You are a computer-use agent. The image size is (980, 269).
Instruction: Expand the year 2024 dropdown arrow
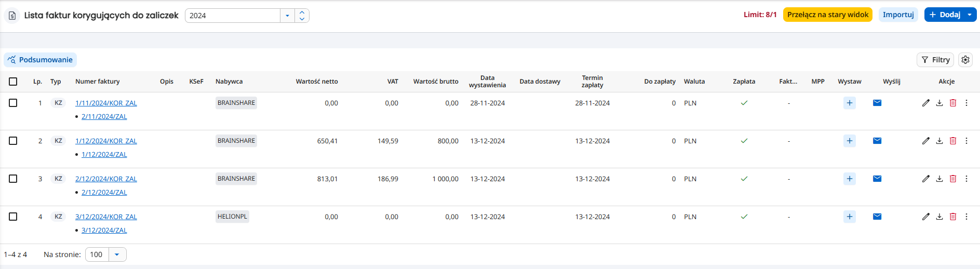click(287, 16)
